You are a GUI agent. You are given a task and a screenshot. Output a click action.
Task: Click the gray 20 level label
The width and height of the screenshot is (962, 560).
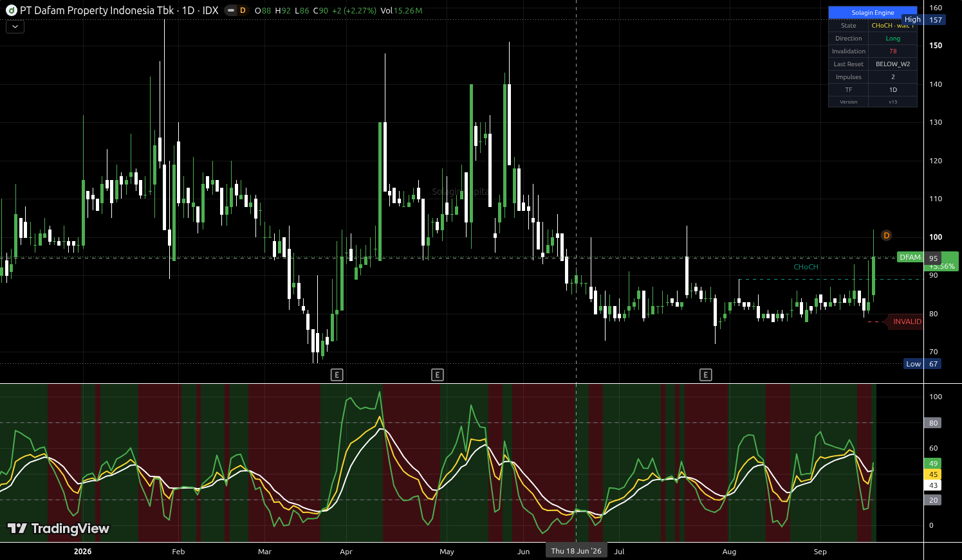933,500
